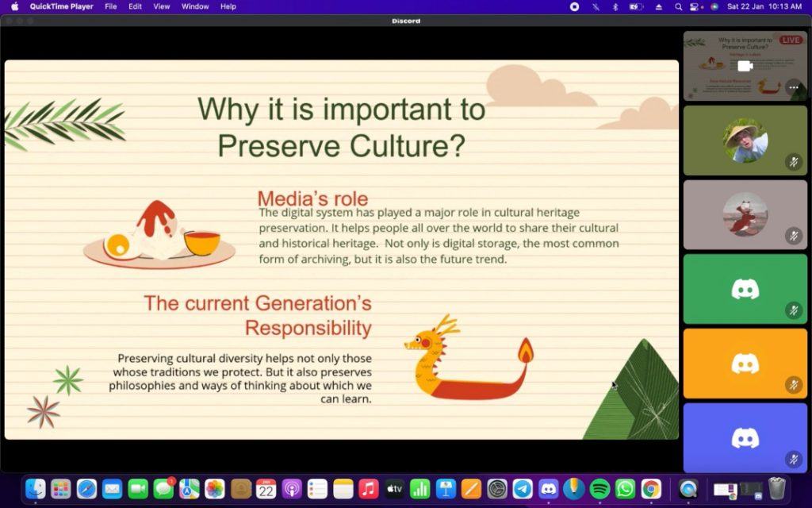Stop the screen recording from the menu bar
Image resolution: width=812 pixels, height=508 pixels.
(x=574, y=6)
